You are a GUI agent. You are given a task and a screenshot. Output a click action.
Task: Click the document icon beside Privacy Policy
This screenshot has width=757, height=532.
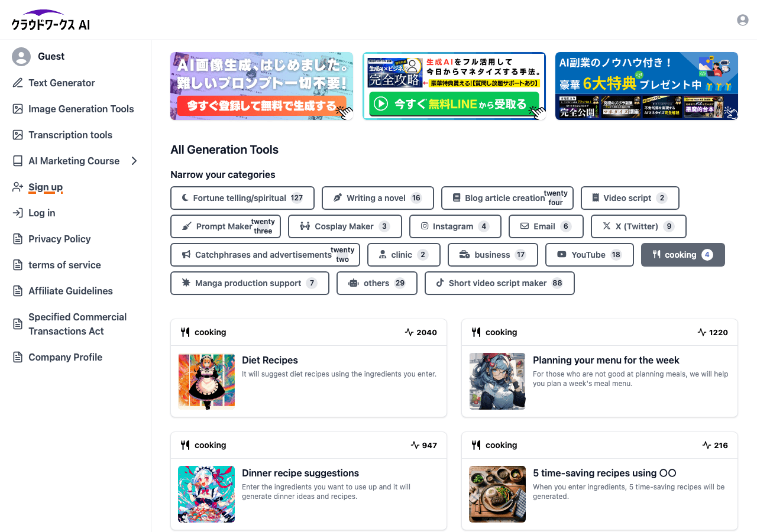pyautogui.click(x=18, y=239)
